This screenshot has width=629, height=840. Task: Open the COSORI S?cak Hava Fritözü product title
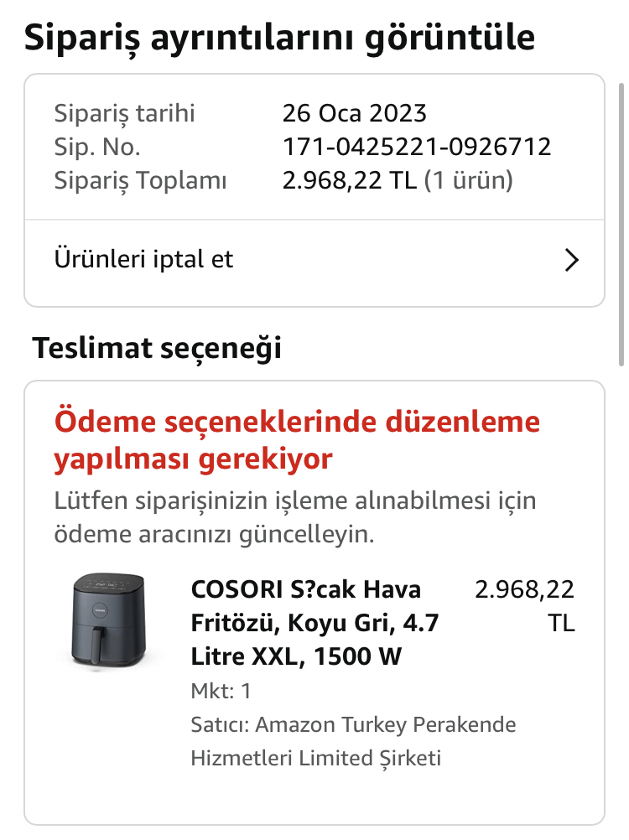pos(314,623)
